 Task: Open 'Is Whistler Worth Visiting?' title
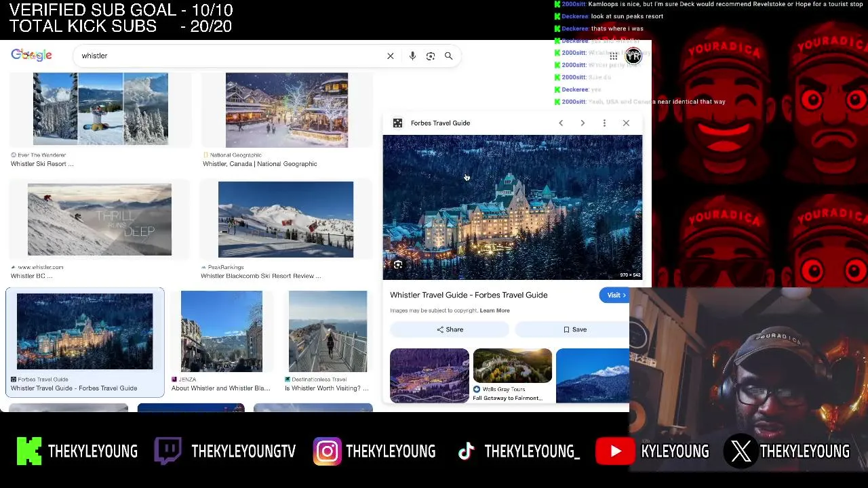click(x=327, y=388)
